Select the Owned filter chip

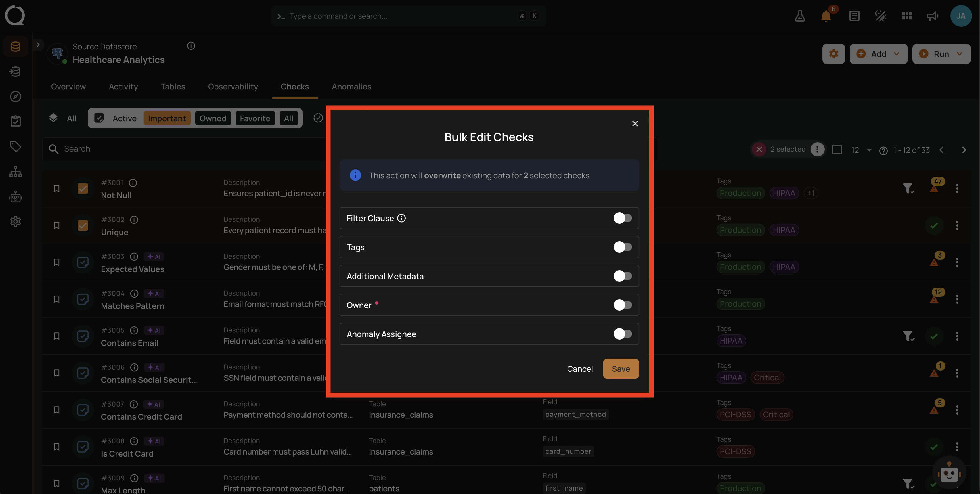pos(213,118)
